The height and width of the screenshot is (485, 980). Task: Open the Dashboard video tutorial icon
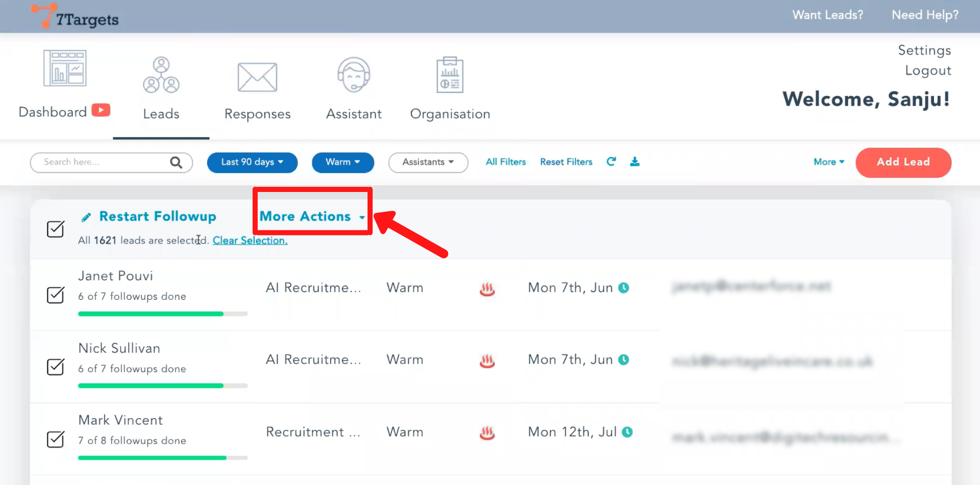click(x=101, y=110)
